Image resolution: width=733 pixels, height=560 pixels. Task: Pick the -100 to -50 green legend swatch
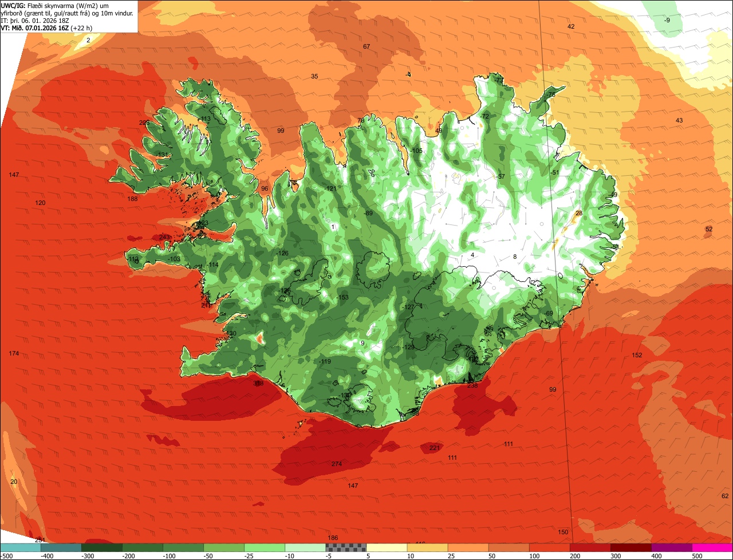(183, 547)
